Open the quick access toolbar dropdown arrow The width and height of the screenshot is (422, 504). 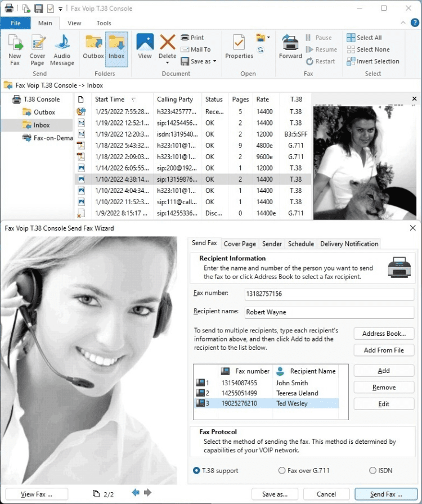60,8
